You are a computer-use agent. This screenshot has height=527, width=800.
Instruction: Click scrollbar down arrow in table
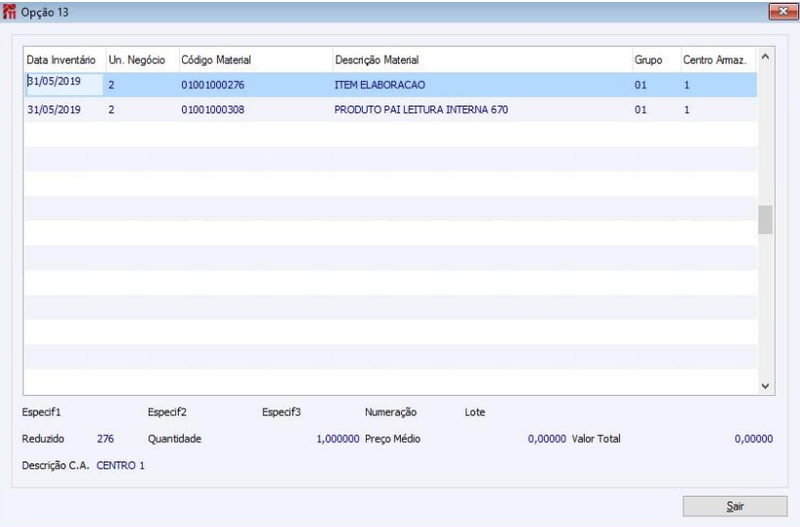pos(765,386)
